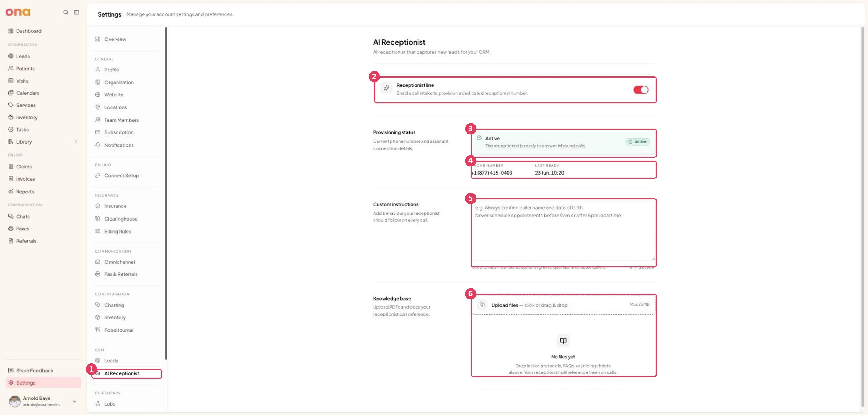Open Charting configuration settings
868x415 pixels.
pyautogui.click(x=114, y=305)
